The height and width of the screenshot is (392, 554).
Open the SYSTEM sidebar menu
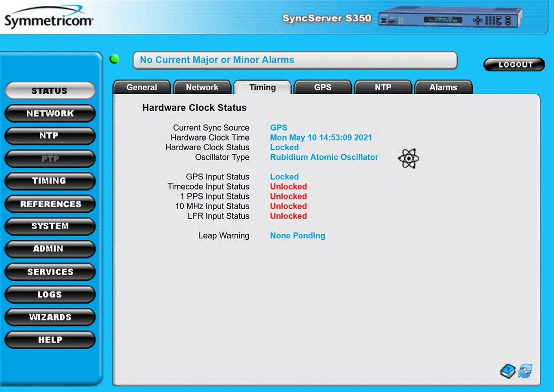tap(50, 226)
